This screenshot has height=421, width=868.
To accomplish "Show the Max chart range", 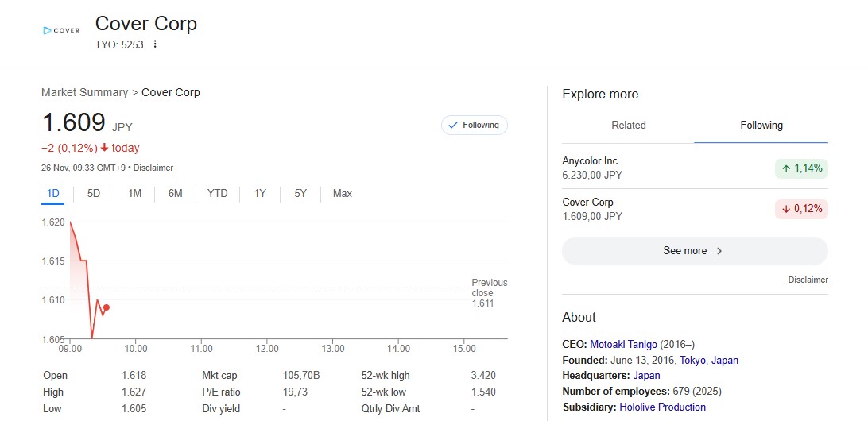I will [x=342, y=194].
